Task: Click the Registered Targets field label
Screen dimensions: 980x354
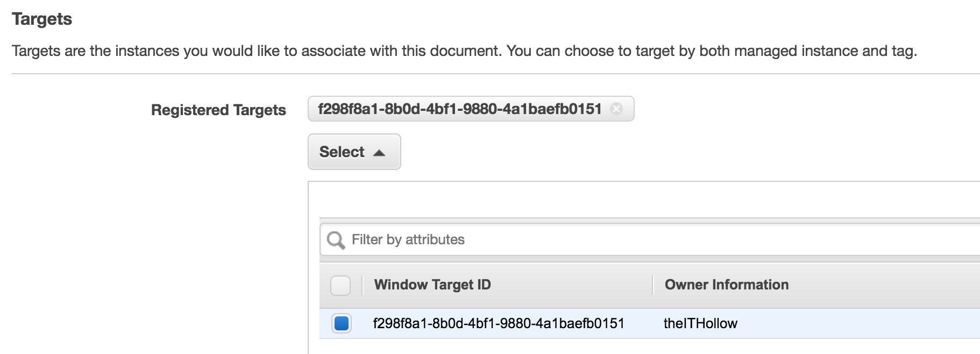Action: pos(218,110)
